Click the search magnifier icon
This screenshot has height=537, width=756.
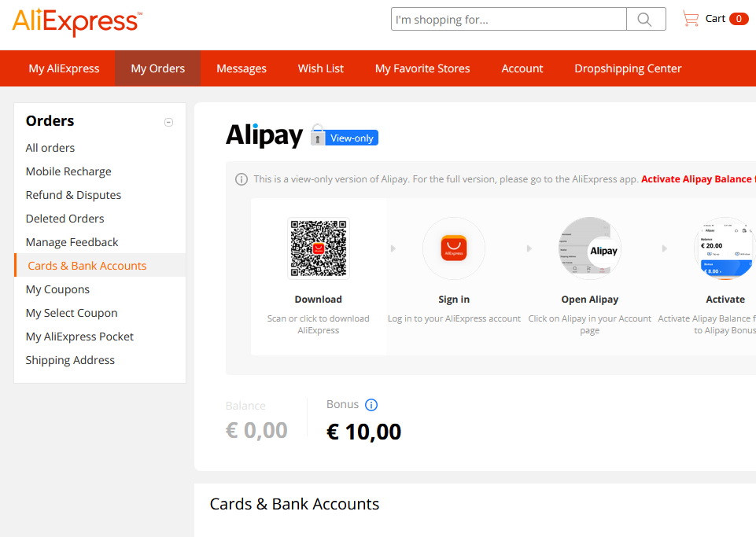(x=646, y=20)
